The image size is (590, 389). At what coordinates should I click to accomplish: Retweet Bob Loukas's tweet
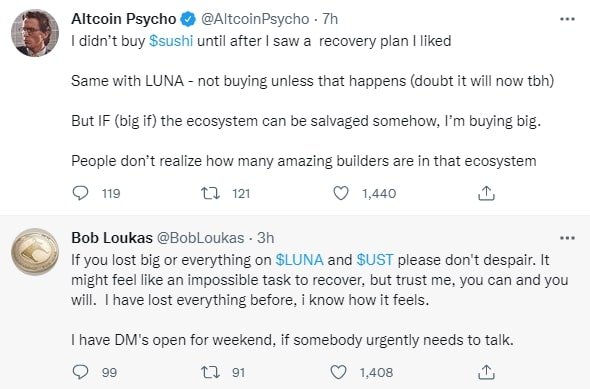(x=210, y=372)
